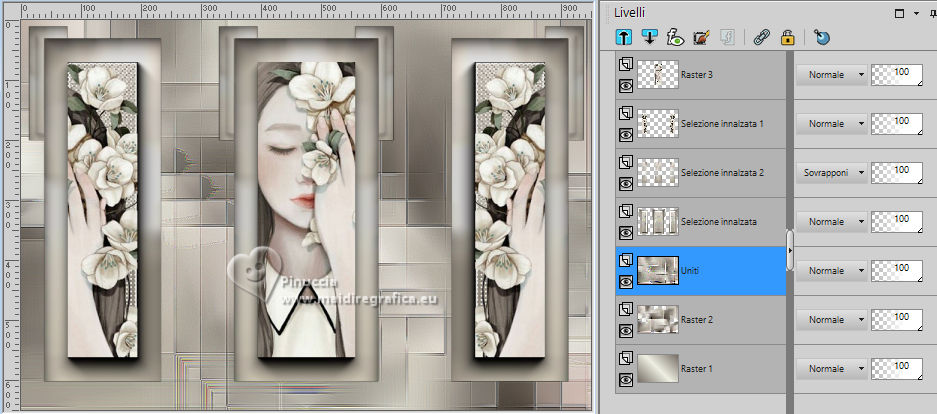Click the blue round pin icon in Livelli toolbar
The image size is (937, 414).
tap(822, 38)
